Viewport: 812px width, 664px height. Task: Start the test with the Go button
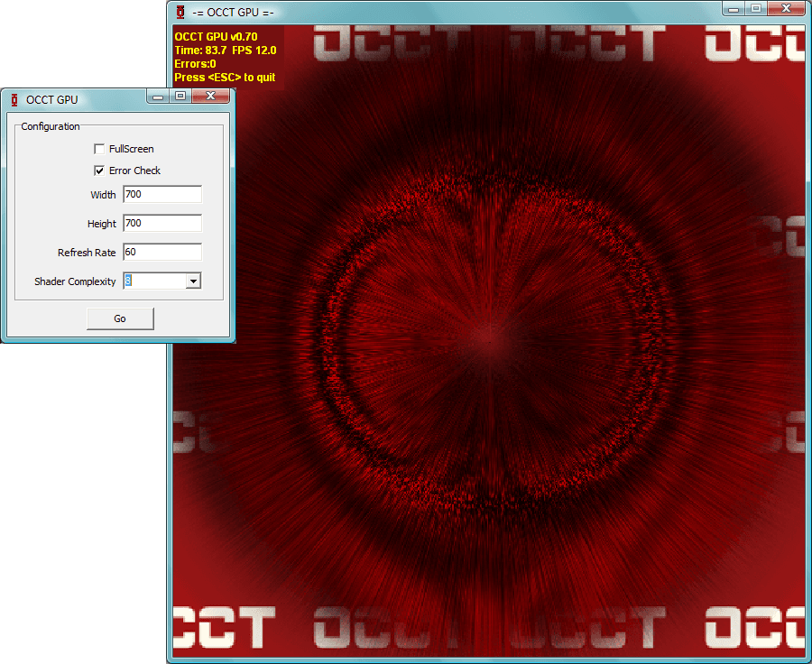coord(120,318)
